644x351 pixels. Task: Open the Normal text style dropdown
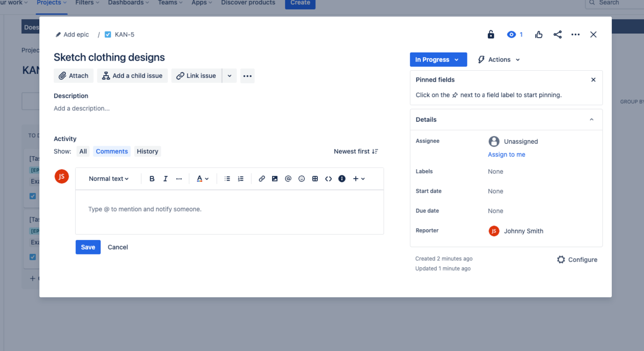click(108, 179)
